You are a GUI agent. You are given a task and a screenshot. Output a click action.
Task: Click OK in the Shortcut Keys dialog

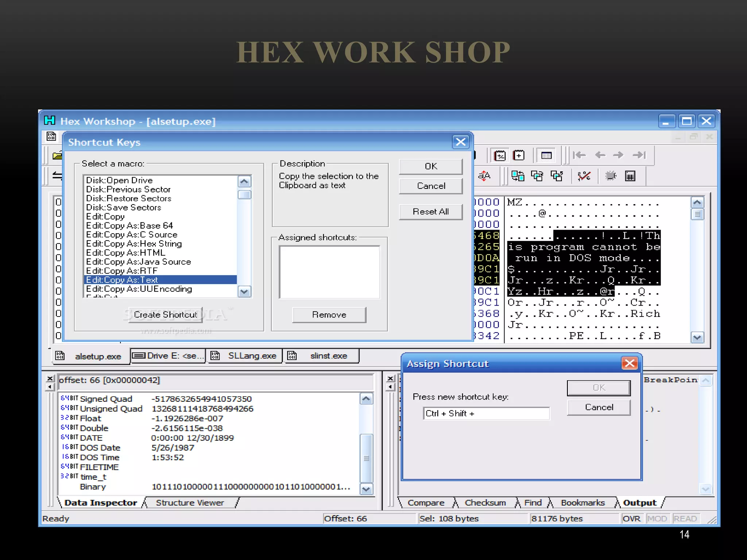tap(431, 166)
